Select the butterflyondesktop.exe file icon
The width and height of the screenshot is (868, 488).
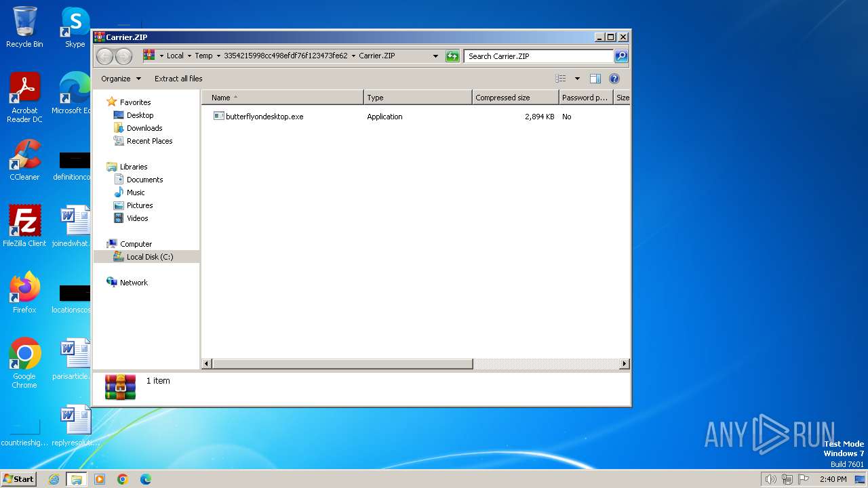[x=218, y=117]
